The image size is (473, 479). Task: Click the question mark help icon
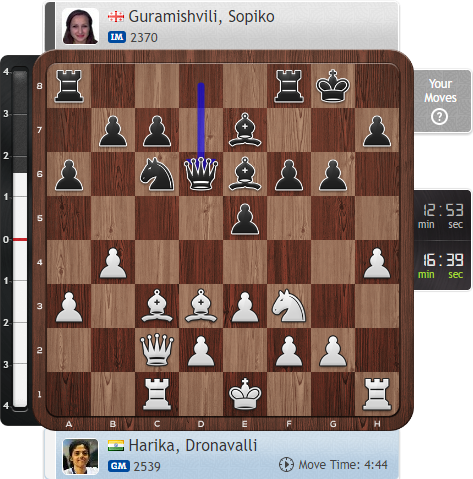439,117
